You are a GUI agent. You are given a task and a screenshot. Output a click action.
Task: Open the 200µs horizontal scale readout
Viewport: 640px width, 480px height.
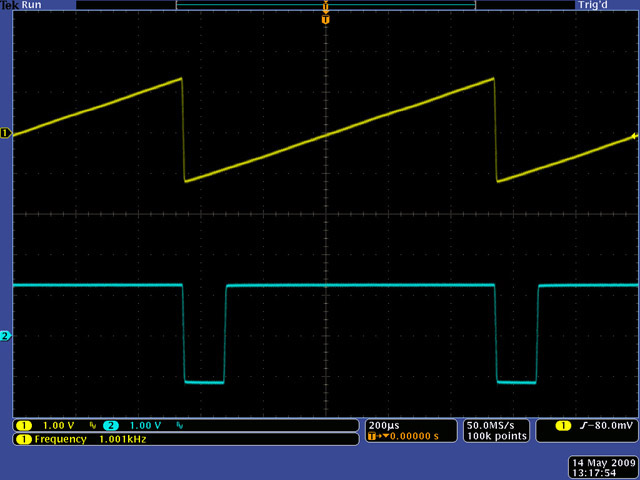click(383, 425)
